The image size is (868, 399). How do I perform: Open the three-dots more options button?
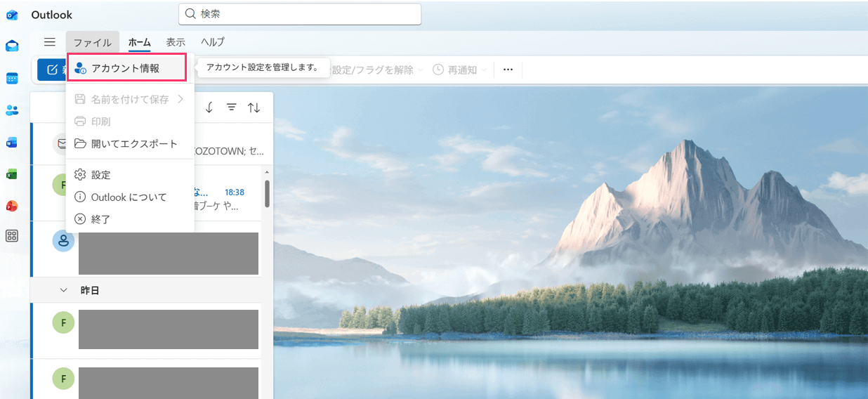click(508, 70)
